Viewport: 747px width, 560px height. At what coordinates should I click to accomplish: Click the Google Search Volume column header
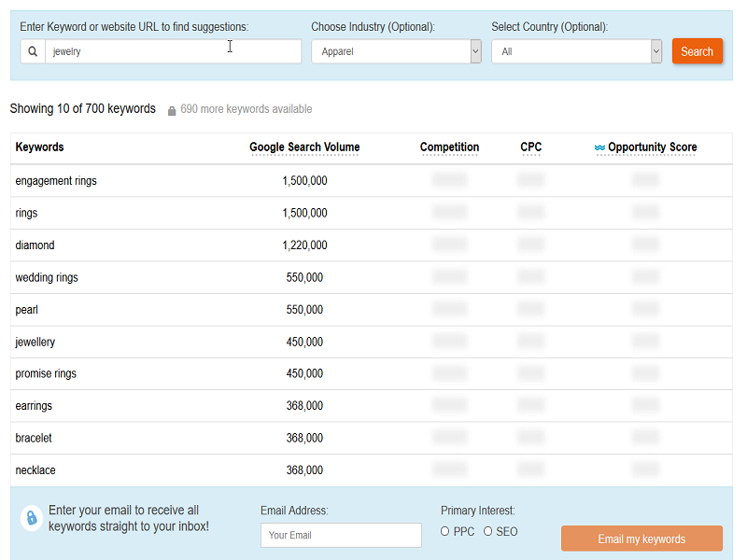click(304, 147)
